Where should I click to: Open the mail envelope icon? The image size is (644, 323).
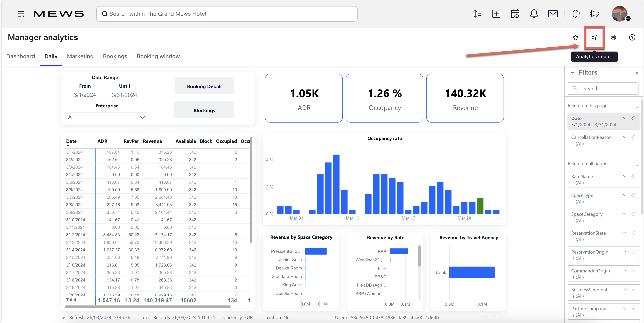point(553,14)
